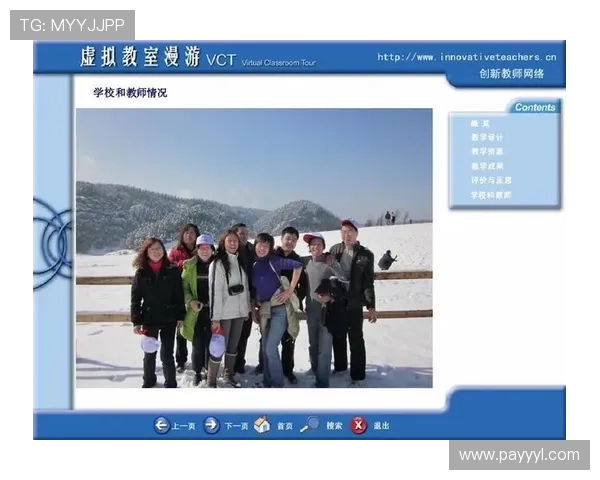Click the 上一页 text label
Viewport: 600px width, 480px height.
(x=184, y=426)
